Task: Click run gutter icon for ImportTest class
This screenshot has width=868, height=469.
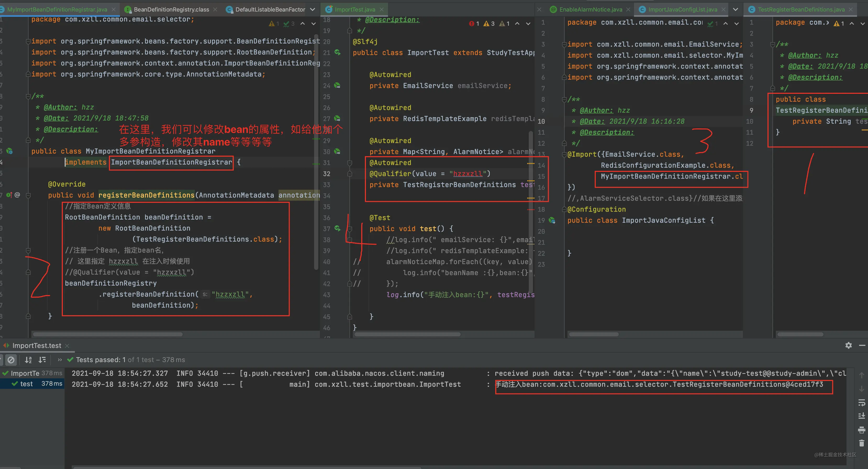Action: 337,52
